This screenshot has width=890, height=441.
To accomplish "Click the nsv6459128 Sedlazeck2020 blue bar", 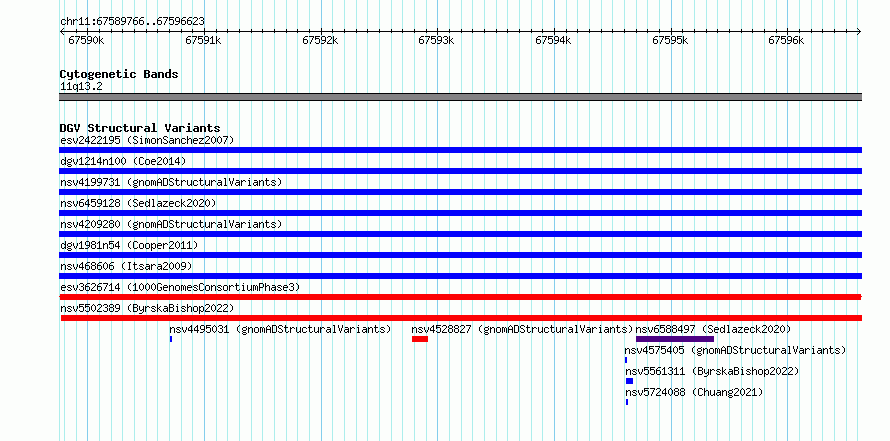I will pos(460,213).
